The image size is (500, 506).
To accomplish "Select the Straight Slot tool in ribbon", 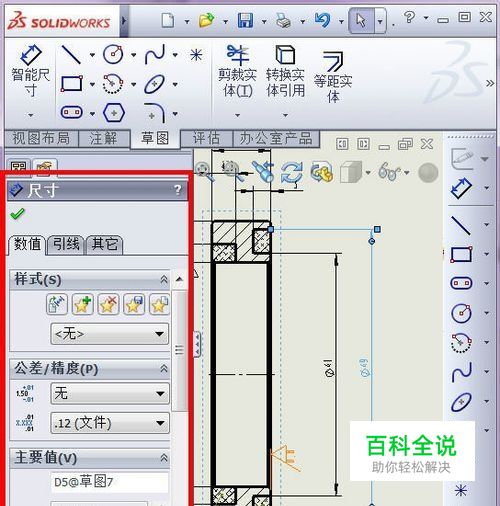I will pos(71,112).
